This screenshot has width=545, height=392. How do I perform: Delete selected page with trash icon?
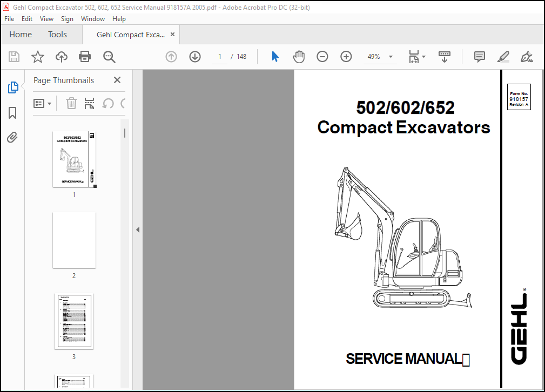72,103
